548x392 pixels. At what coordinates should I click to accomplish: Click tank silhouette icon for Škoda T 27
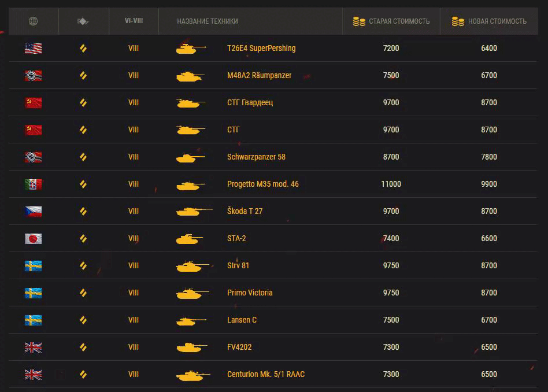pyautogui.click(x=194, y=211)
